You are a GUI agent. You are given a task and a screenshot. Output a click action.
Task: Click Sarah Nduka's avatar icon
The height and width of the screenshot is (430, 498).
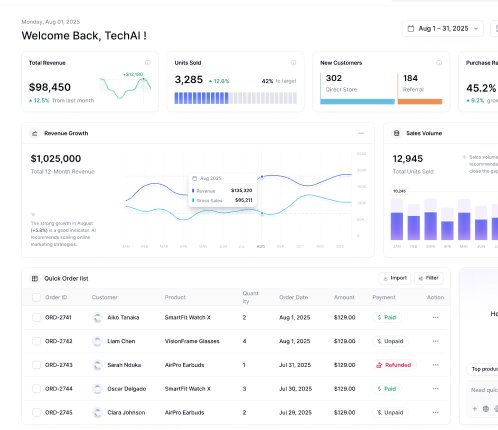pos(97,365)
